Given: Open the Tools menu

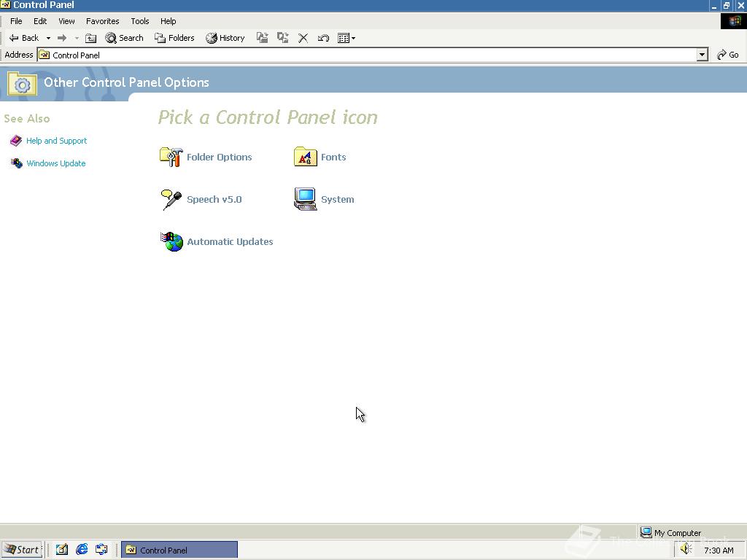Looking at the screenshot, I should (140, 21).
